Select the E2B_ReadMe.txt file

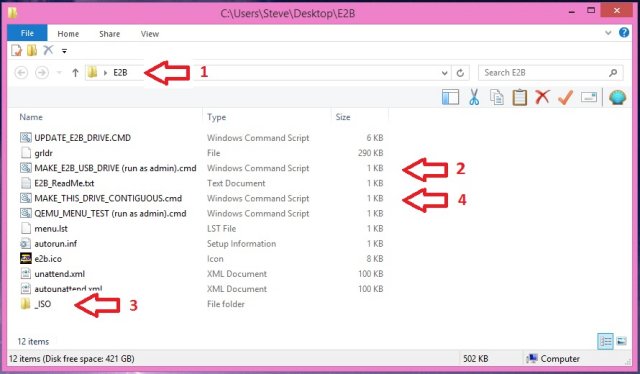pyautogui.click(x=64, y=183)
